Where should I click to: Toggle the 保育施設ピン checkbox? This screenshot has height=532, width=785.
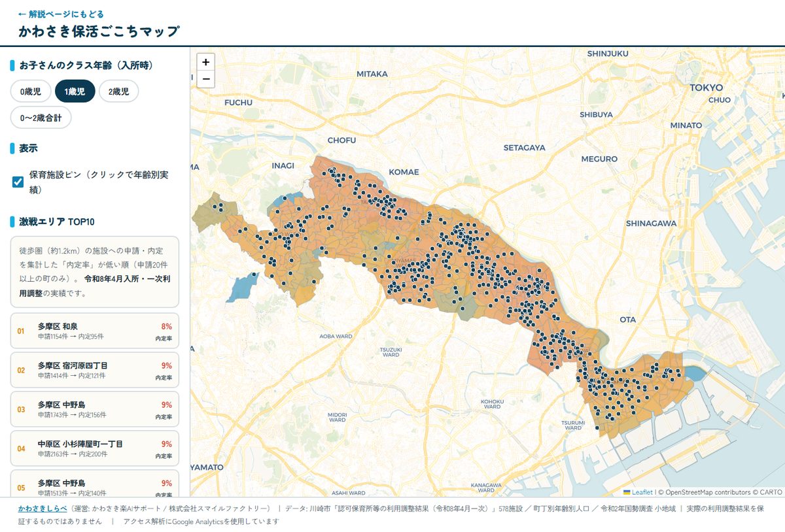(x=18, y=182)
